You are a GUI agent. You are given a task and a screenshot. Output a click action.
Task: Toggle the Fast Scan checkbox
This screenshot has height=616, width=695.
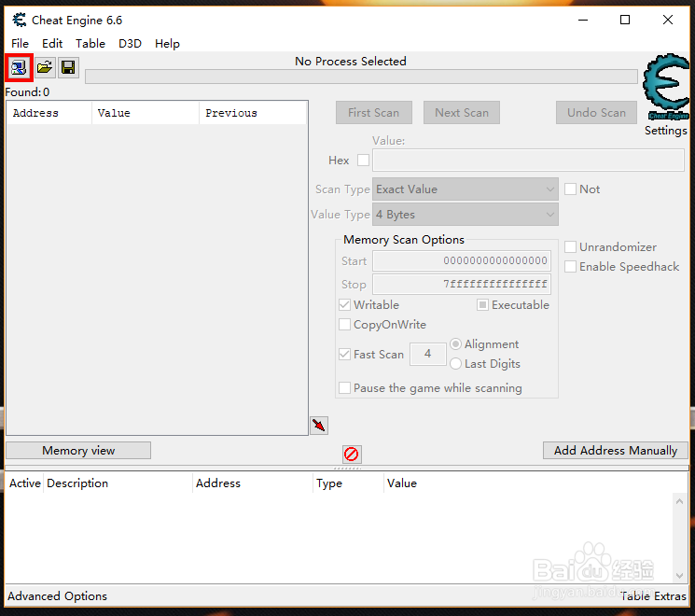344,355
